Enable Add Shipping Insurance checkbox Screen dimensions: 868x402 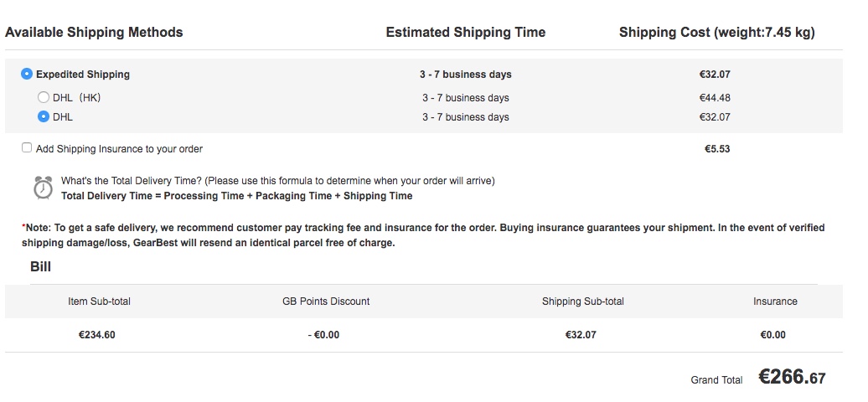click(x=27, y=147)
